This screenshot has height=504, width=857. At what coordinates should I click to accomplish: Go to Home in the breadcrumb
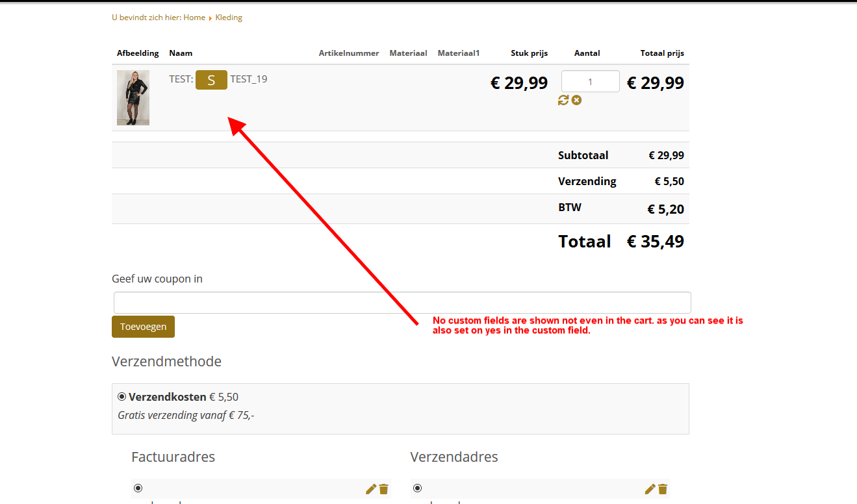pyautogui.click(x=194, y=18)
